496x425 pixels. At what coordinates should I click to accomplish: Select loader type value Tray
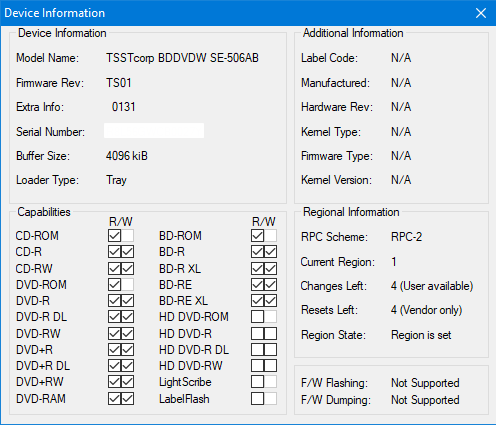coord(116,180)
